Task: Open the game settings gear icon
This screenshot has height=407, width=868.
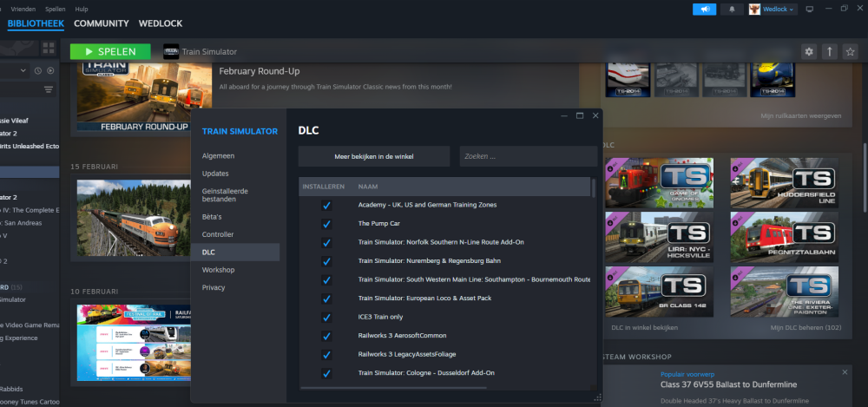Action: [809, 51]
